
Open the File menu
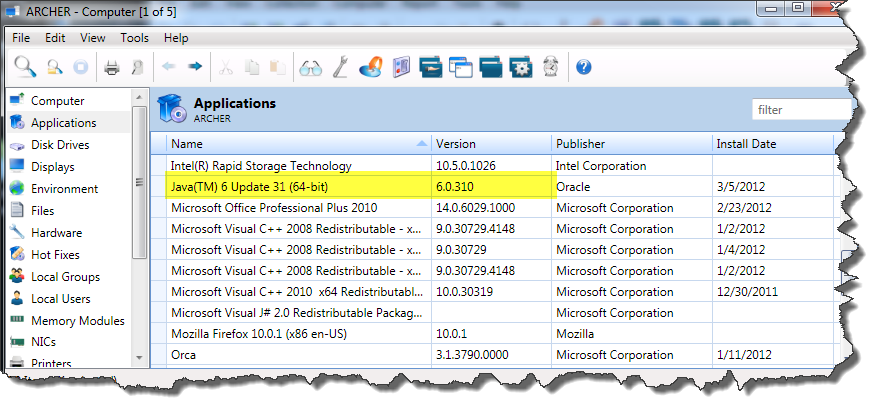(21, 38)
